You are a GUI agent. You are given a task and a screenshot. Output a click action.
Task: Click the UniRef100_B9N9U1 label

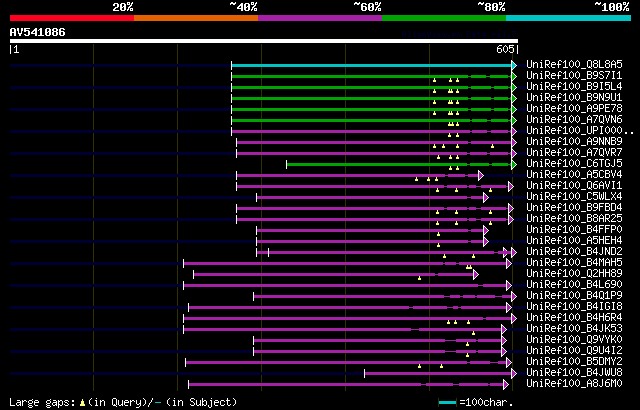(574, 98)
